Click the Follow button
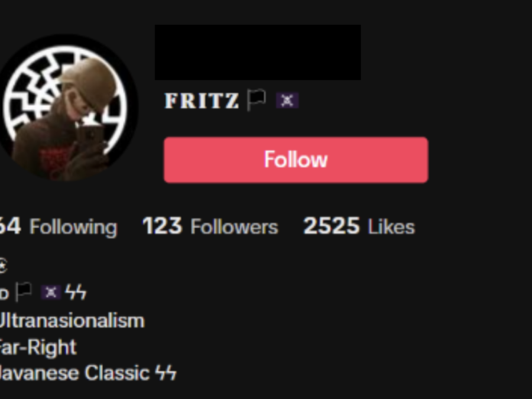 [x=296, y=160]
